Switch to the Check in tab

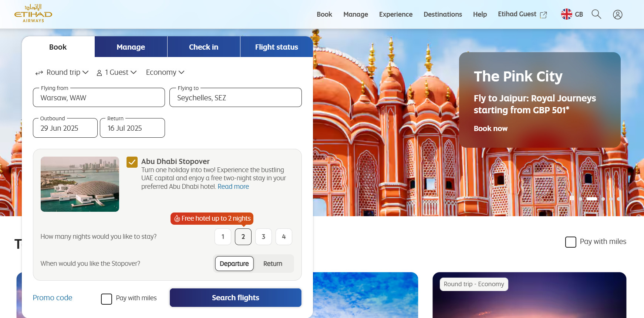203,47
